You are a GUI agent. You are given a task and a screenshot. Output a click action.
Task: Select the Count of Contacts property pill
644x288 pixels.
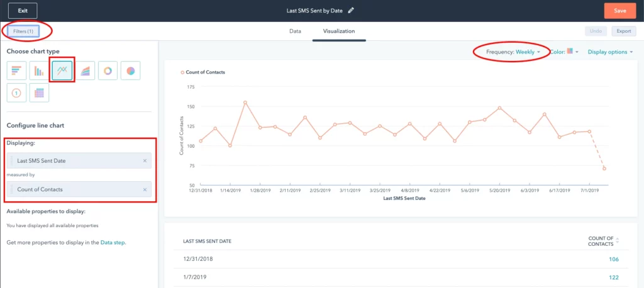pyautogui.click(x=79, y=189)
